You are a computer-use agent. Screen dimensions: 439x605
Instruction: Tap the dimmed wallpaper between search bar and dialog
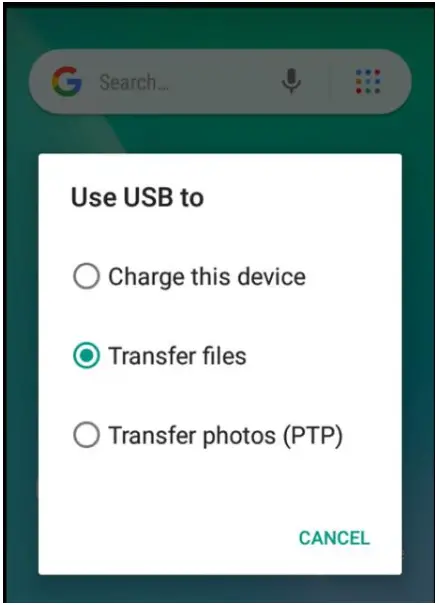pyautogui.click(x=219, y=134)
